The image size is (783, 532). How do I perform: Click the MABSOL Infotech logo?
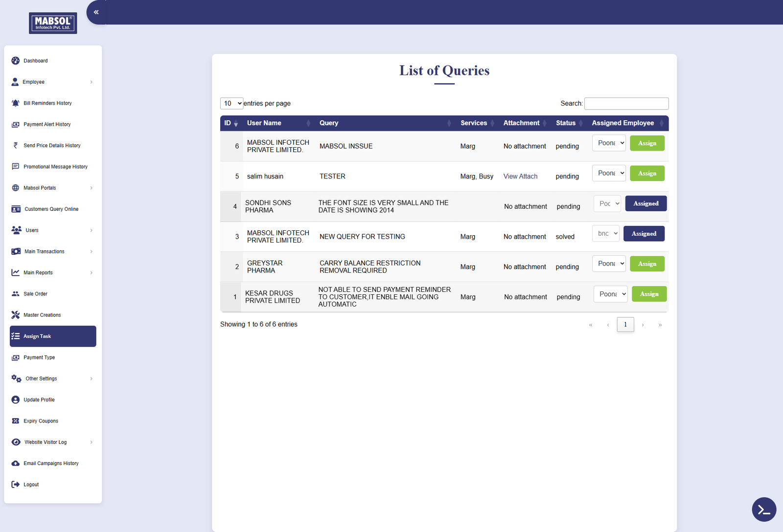click(x=53, y=23)
